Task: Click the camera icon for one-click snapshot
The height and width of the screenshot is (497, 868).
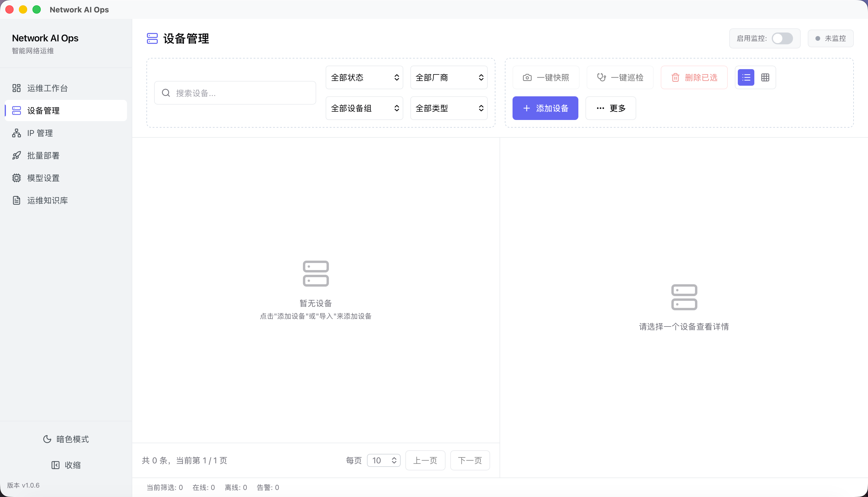Action: (x=527, y=77)
